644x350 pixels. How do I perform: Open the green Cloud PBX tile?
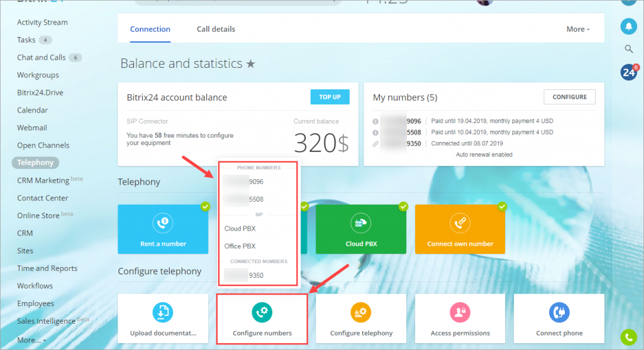361,229
